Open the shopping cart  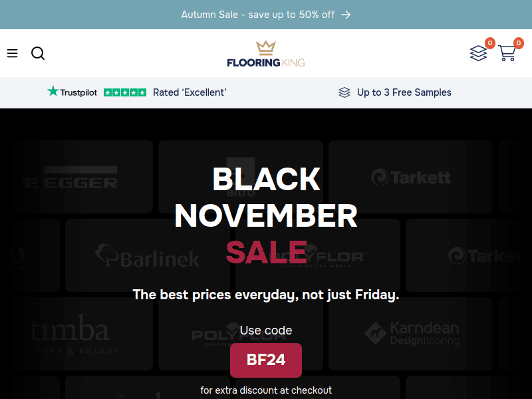pos(507,53)
